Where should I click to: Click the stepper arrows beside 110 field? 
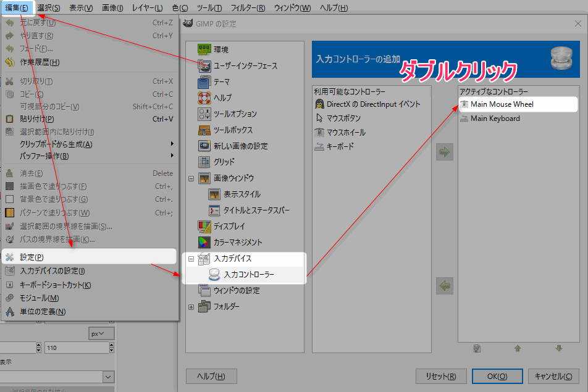tap(111, 348)
